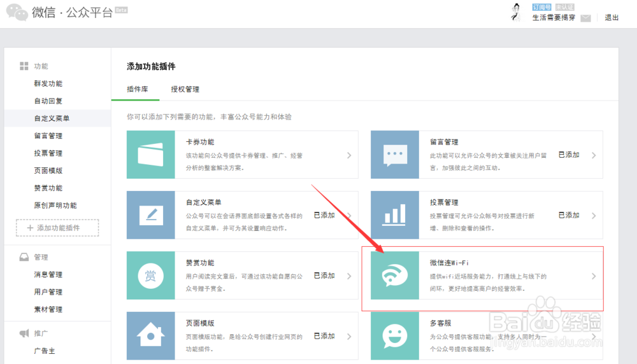Click the 留言管理 speech bubble icon
The image size is (637, 364).
coord(395,155)
